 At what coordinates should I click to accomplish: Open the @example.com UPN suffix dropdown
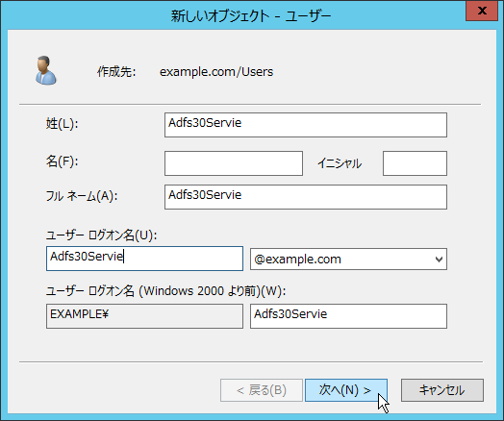(x=348, y=259)
